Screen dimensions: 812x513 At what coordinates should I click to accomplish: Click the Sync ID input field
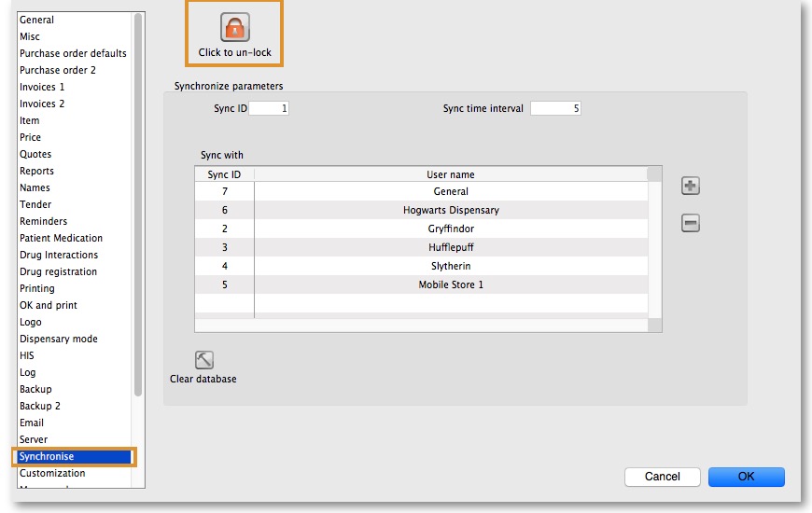pos(269,109)
